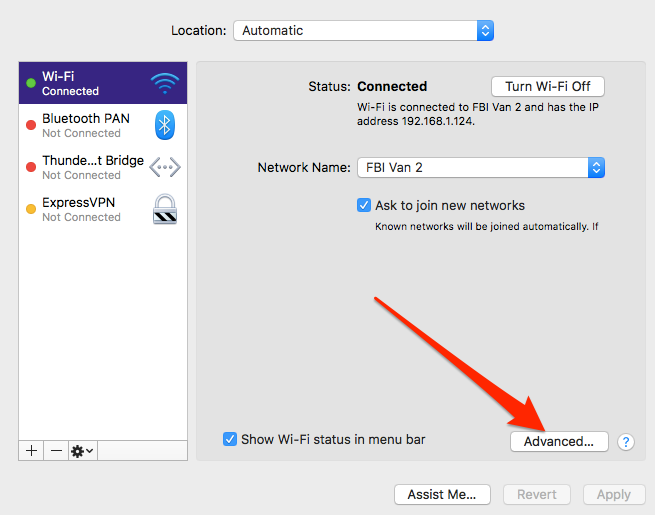Click the Status: Connected text
The image size is (655, 515).
coord(368,86)
